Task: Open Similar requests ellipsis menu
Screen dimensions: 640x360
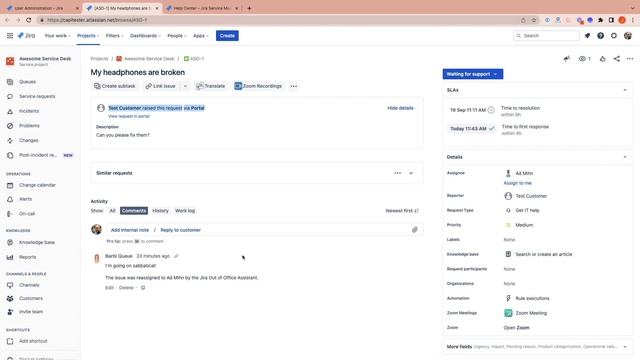Action: (x=398, y=173)
